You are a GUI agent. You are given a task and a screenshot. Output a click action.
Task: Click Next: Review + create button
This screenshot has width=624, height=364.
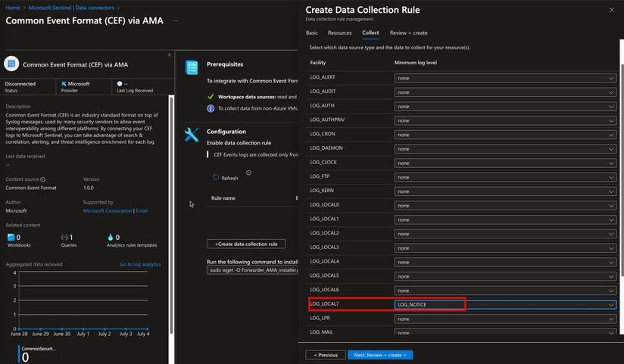click(380, 354)
